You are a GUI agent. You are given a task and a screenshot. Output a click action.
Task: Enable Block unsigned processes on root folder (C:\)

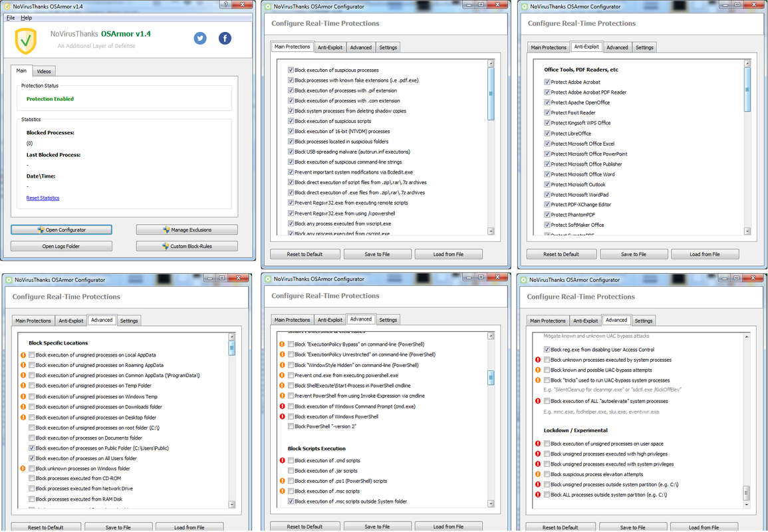pyautogui.click(x=32, y=428)
